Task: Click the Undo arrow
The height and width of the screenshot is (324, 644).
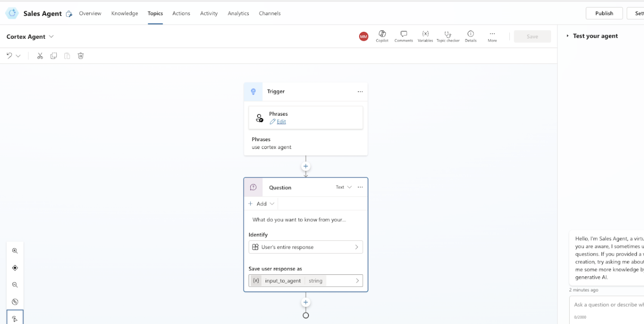Action: pos(9,56)
